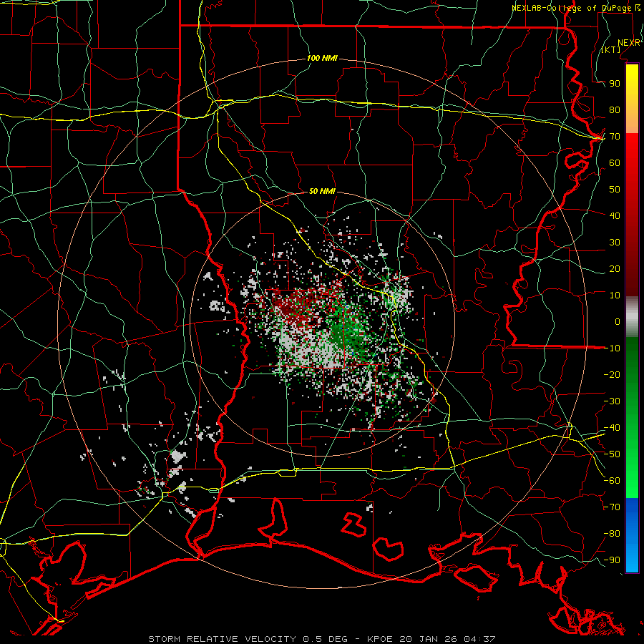644x644 pixels.
Task: Click the -50 value on the velocity scale
Action: coord(612,454)
